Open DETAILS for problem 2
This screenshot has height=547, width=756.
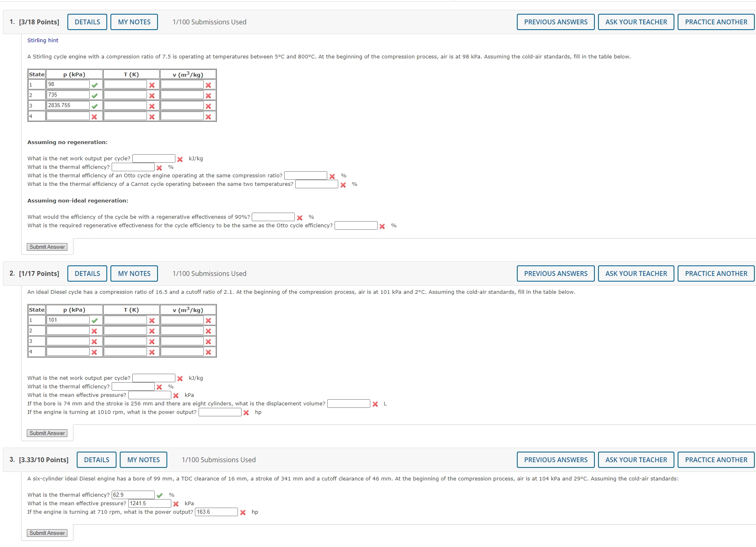[x=87, y=273]
